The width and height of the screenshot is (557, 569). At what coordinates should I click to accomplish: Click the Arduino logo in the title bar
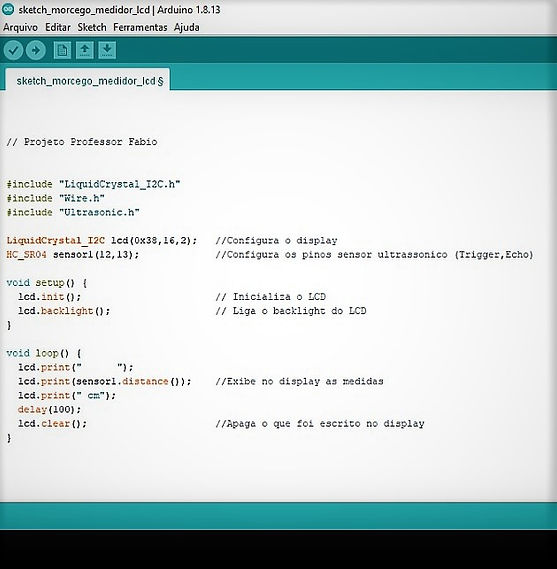(x=8, y=9)
